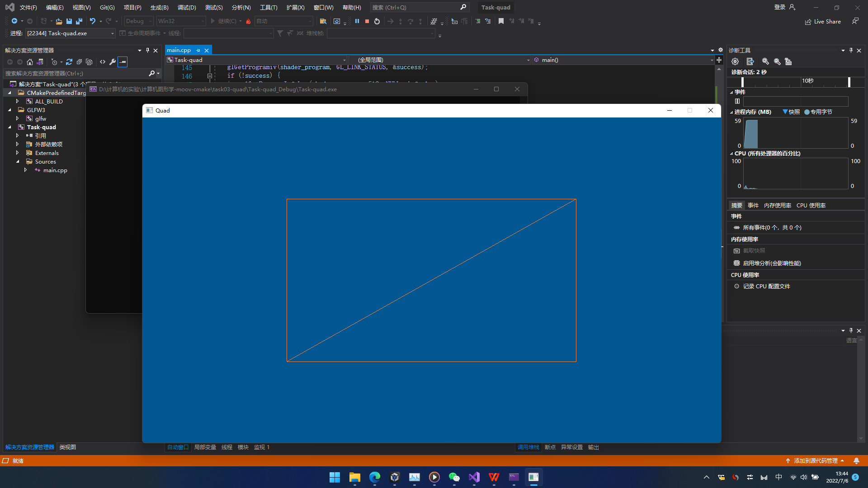Pause debugging with the Break All button
Image resolution: width=868 pixels, height=488 pixels.
pos(357,21)
